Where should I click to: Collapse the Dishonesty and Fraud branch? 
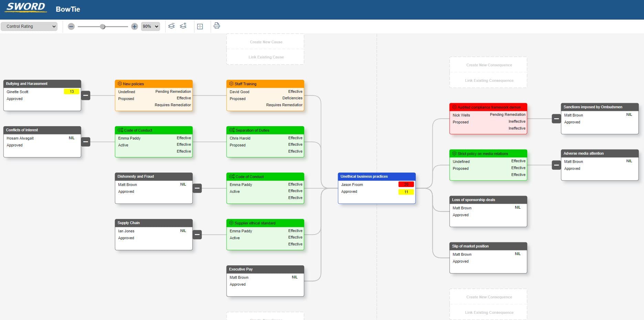click(x=197, y=188)
